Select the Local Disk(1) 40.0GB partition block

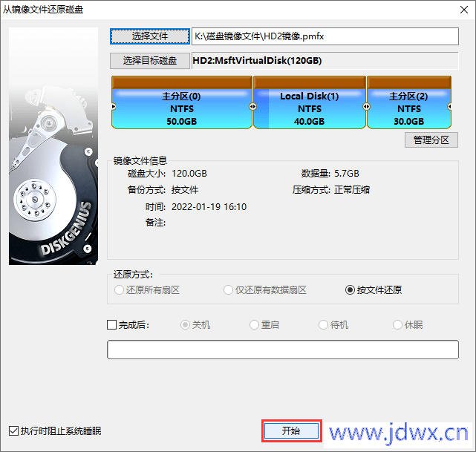point(310,102)
